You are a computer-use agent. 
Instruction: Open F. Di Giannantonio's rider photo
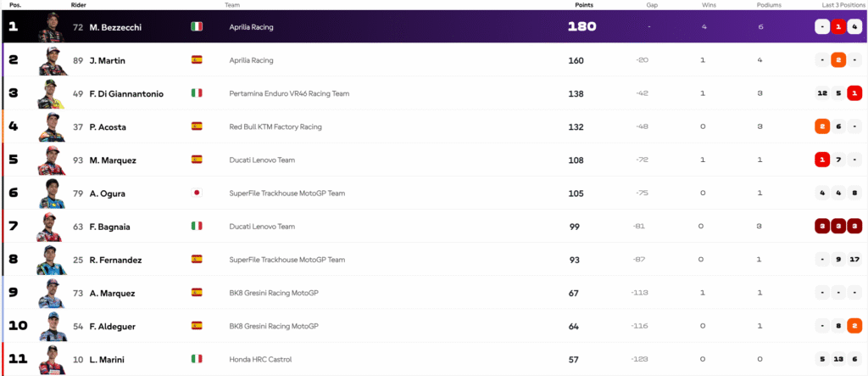52,93
